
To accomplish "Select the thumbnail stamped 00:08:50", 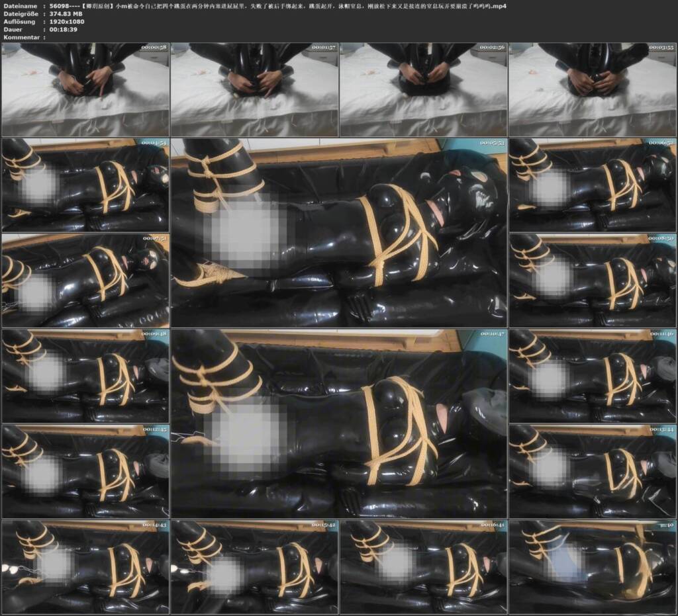I will point(593,280).
